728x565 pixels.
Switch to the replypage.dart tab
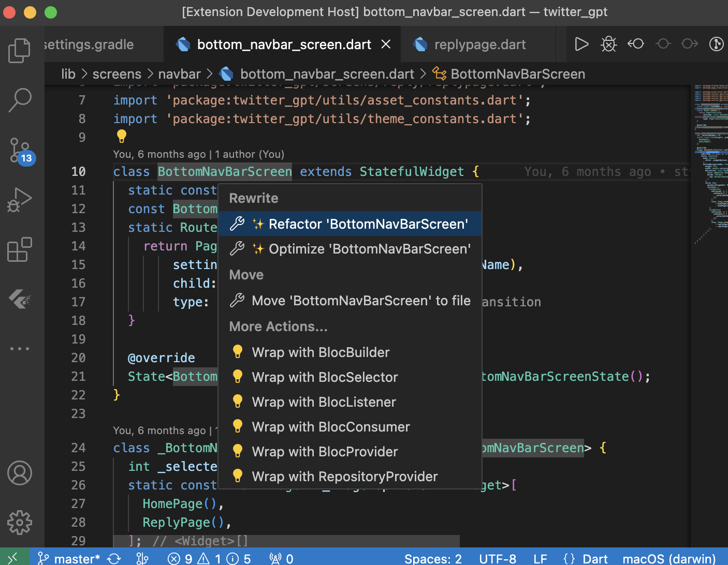[479, 44]
